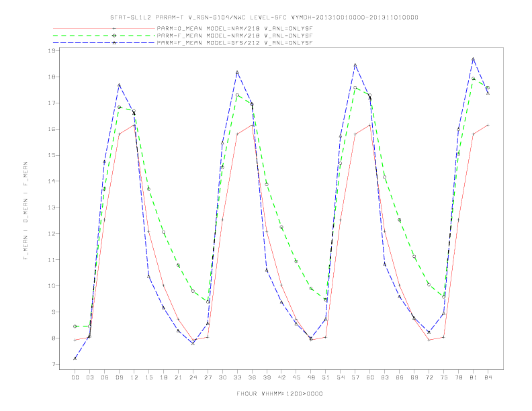Click the x-axis tick label 60
532x411 pixels.
[370, 377]
